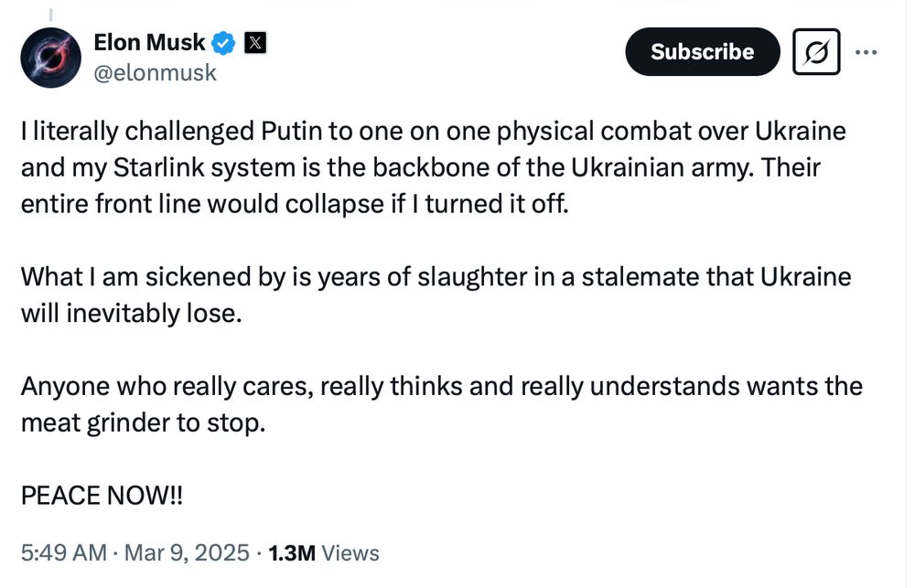Click the Mar 9, 2025 date

187,552
